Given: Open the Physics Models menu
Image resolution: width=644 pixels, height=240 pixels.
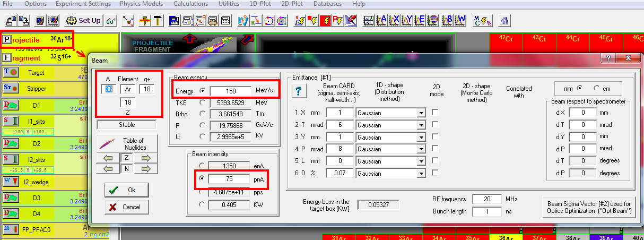Looking at the screenshot, I should 141,4.
